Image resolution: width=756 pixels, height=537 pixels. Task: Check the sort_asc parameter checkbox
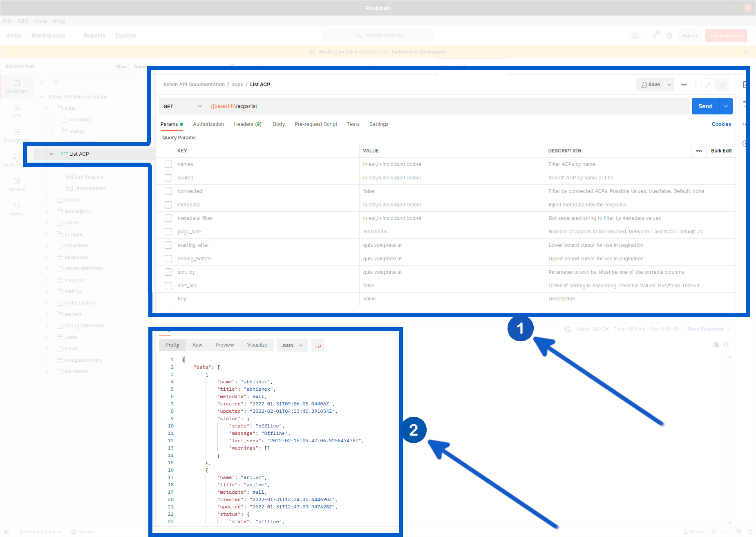(168, 285)
